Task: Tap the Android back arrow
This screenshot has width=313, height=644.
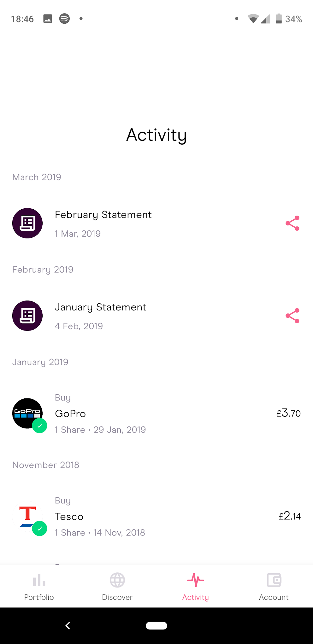Action: (68, 626)
